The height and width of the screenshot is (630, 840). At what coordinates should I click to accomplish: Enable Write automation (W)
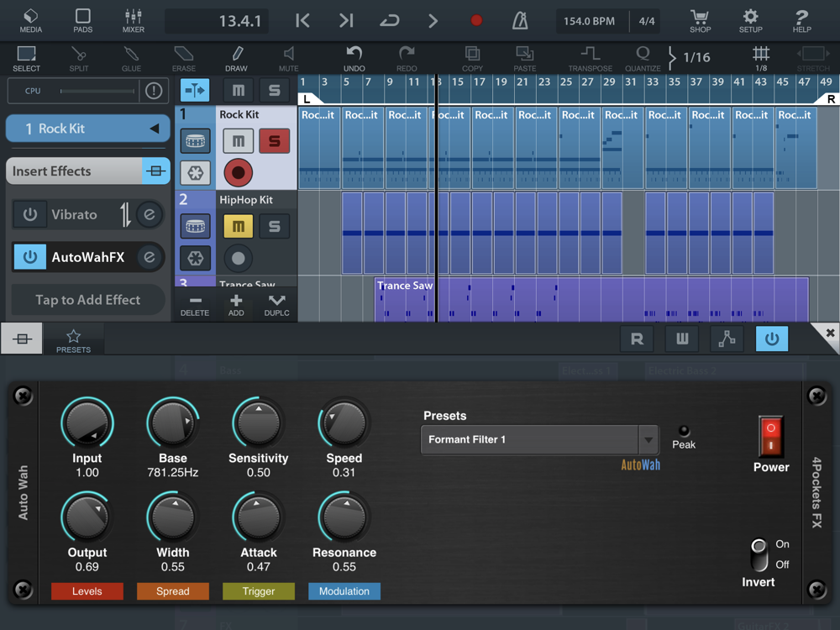(x=682, y=339)
